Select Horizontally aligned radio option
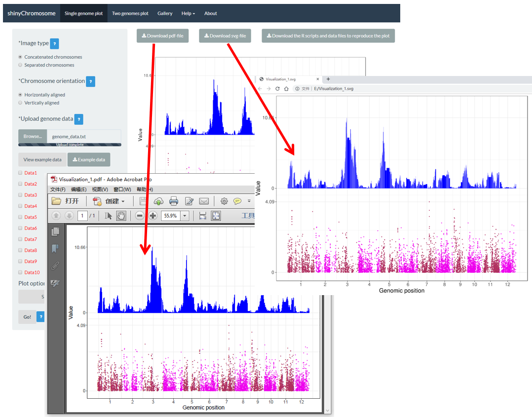532x417 pixels. coord(20,95)
